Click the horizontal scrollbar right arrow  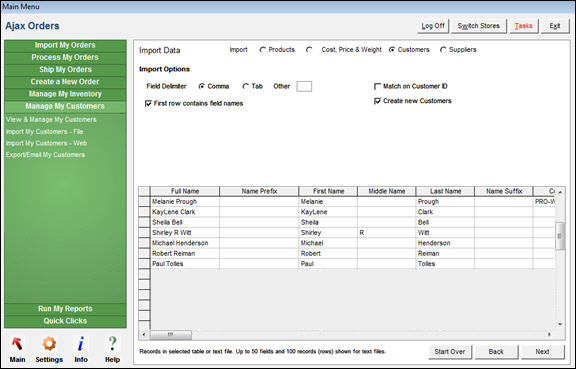[x=549, y=334]
